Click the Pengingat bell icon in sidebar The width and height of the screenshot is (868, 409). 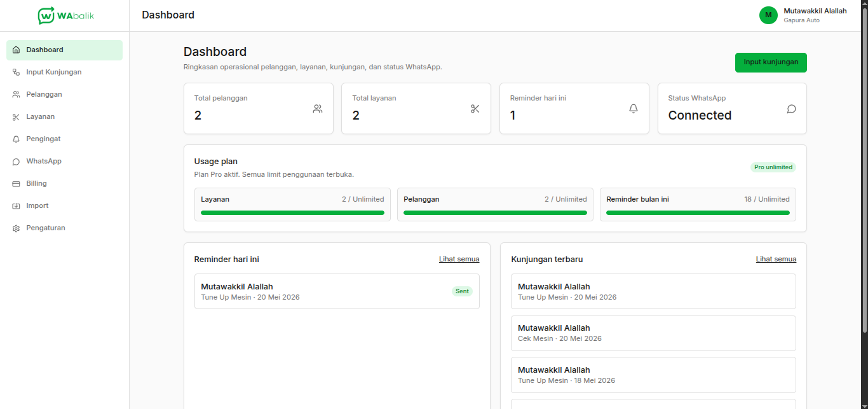click(x=16, y=139)
